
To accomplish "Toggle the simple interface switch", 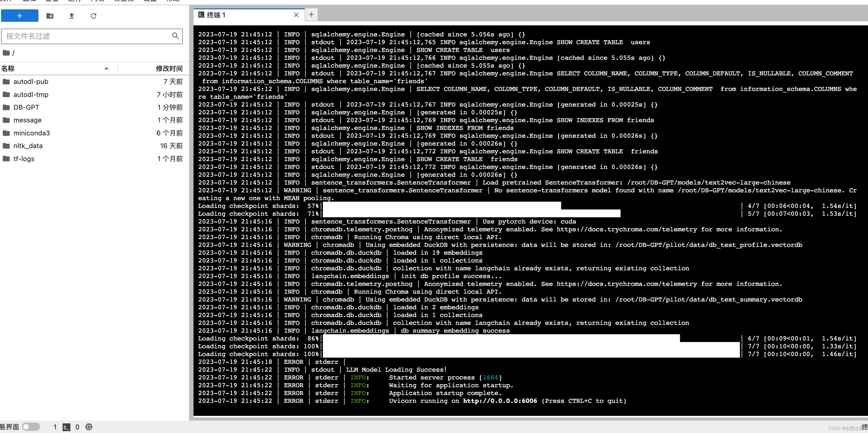I will pyautogui.click(x=31, y=427).
